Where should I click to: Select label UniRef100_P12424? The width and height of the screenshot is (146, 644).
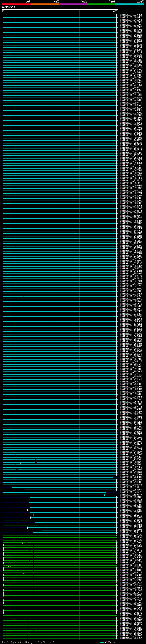coord(131,53)
